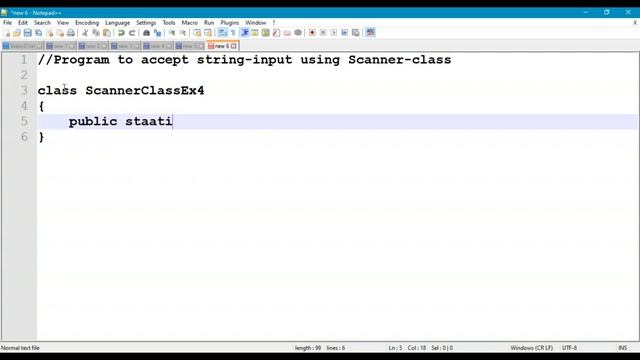
Task: Close the new 3 tab with its X
Action: pos(136,46)
